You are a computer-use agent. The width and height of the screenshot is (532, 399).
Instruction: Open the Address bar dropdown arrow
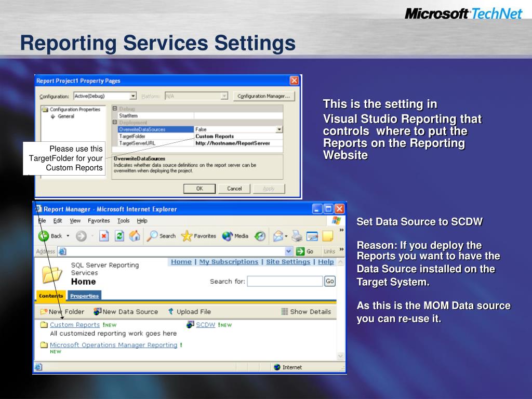point(288,251)
